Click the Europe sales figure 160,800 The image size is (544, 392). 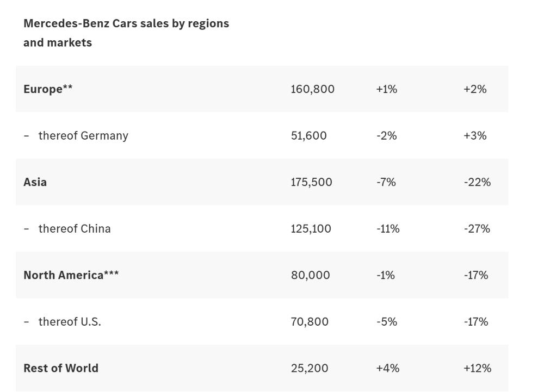click(312, 89)
